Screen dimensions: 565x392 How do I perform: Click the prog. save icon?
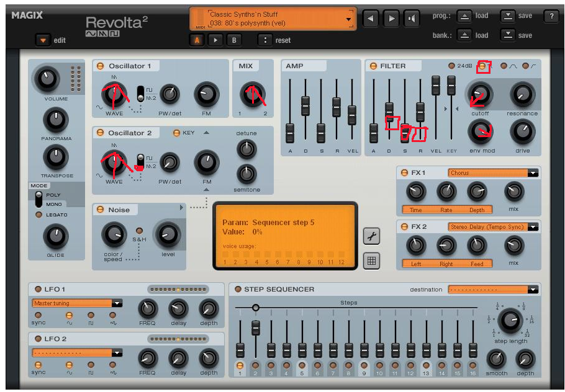pos(508,16)
